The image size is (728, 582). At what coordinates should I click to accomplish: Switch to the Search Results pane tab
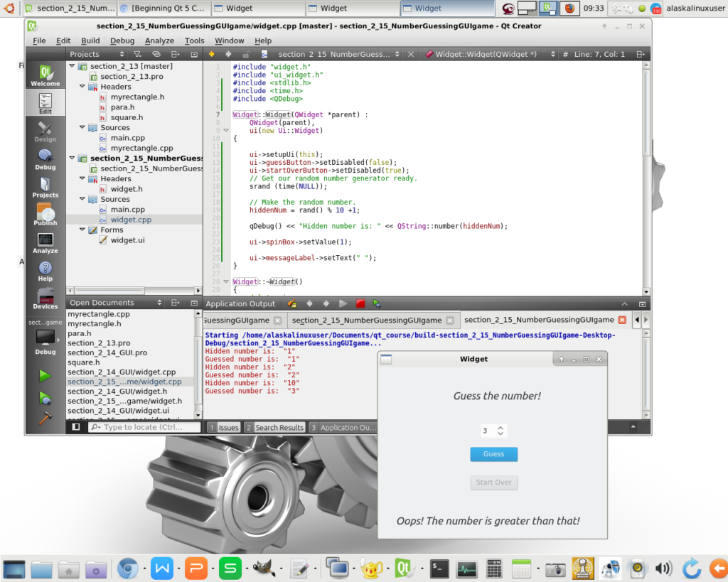(x=274, y=427)
